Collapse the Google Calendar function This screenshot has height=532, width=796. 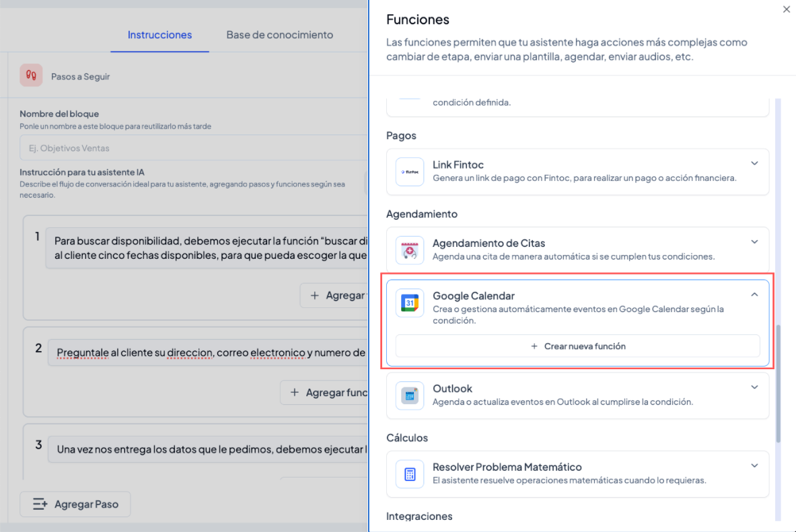point(754,295)
